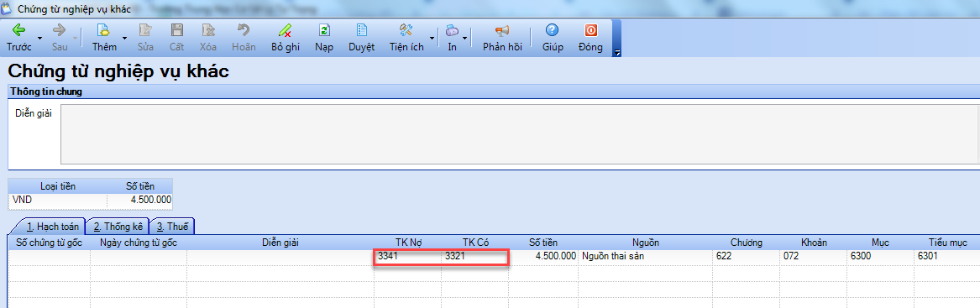The width and height of the screenshot is (980, 308).
Task: Click the Sau next arrow icon
Action: (x=60, y=30)
